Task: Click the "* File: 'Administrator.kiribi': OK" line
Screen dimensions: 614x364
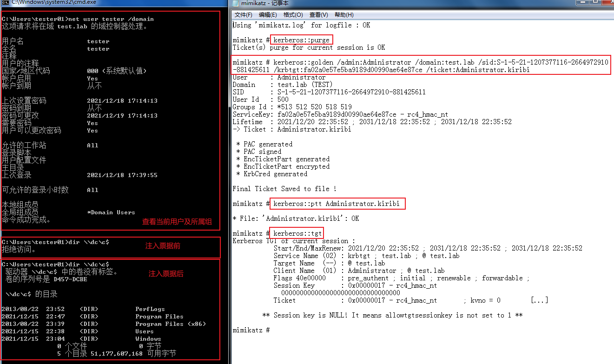Action: coord(296,218)
